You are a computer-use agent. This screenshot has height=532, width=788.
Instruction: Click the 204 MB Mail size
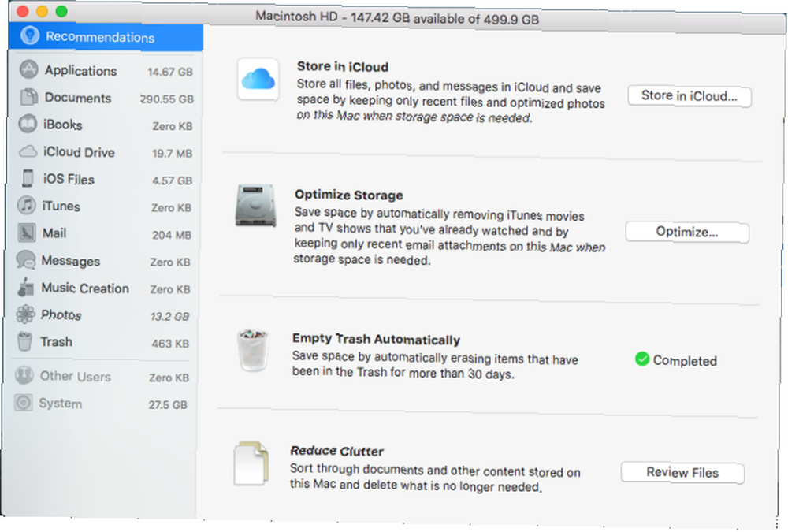coord(171,235)
